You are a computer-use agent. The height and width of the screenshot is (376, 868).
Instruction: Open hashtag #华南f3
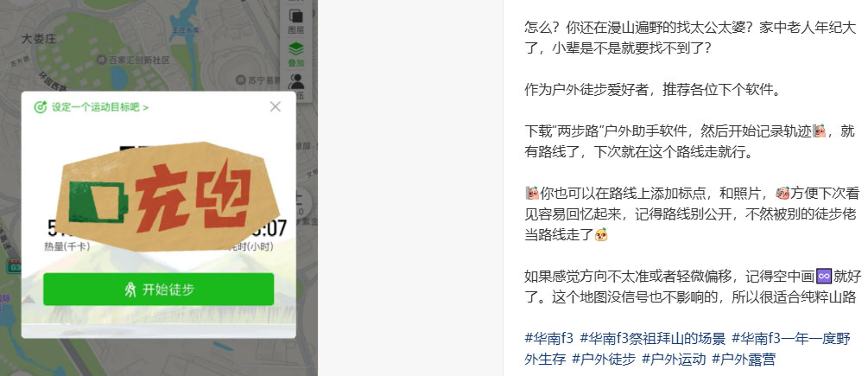coord(548,338)
